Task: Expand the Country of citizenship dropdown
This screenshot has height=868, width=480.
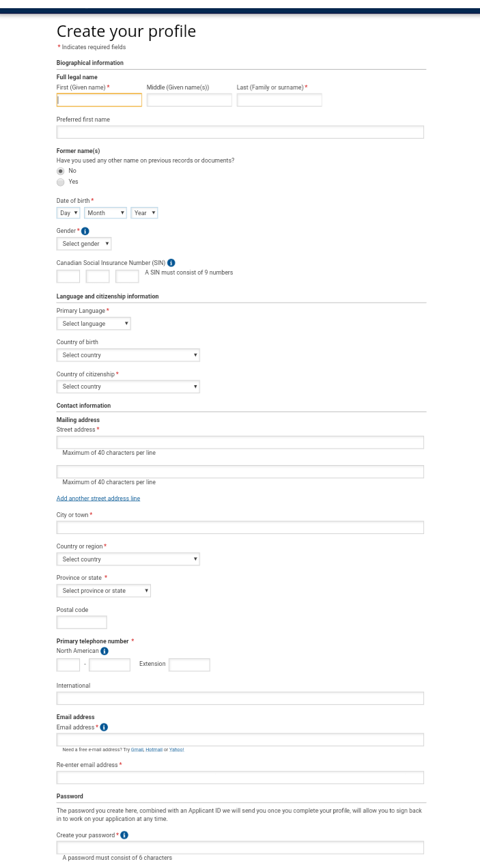Action: tap(128, 387)
